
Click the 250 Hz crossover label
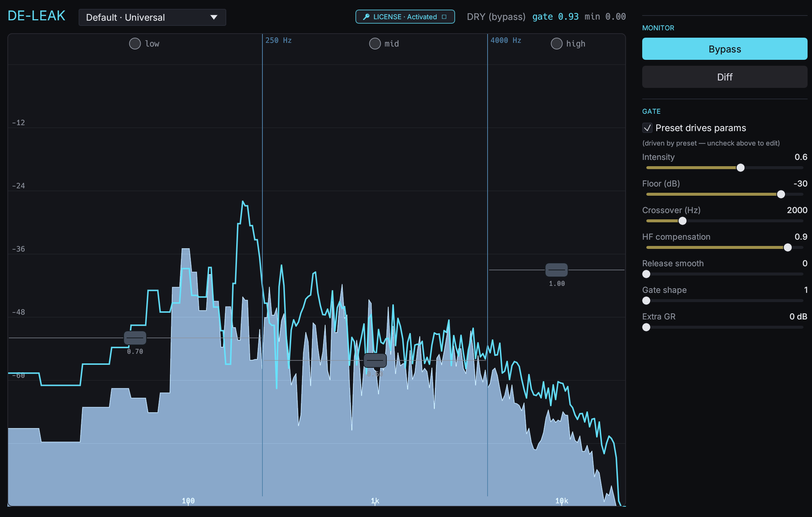click(x=279, y=40)
